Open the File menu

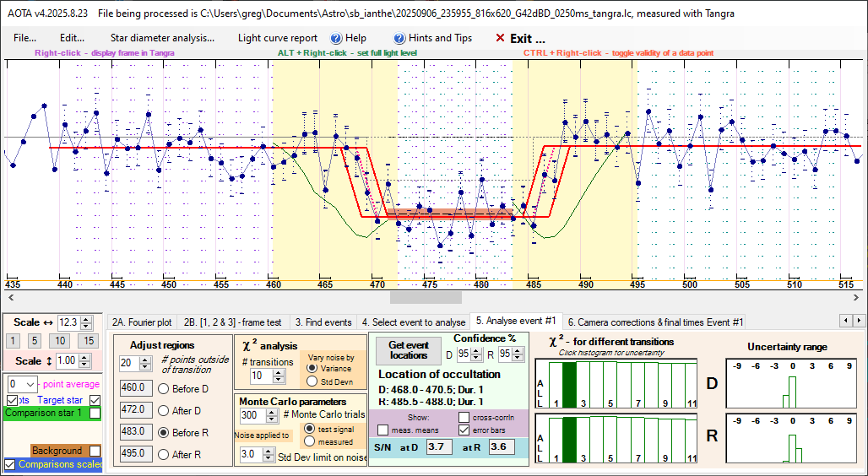24,38
